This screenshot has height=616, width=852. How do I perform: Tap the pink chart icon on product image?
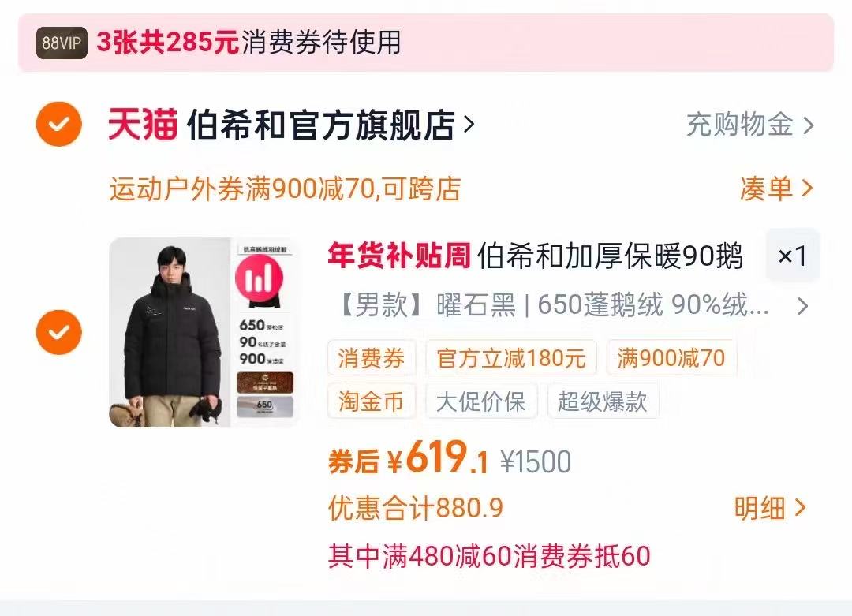click(260, 278)
